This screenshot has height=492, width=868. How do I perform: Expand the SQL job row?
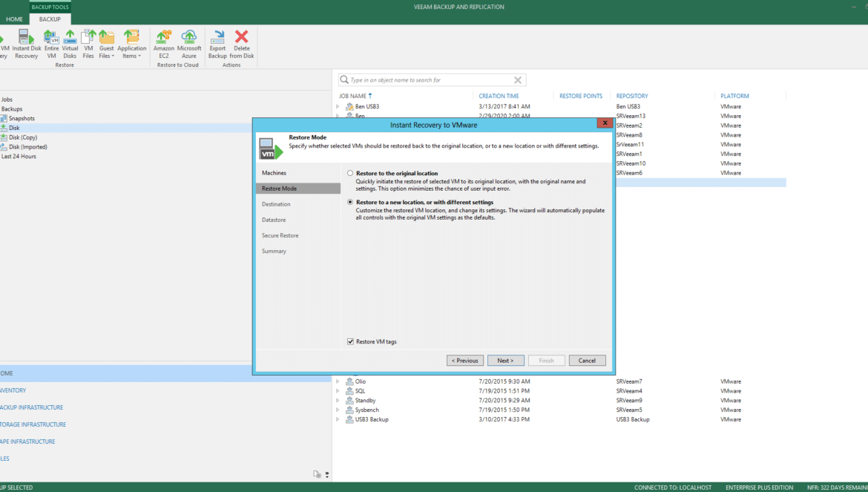point(338,391)
